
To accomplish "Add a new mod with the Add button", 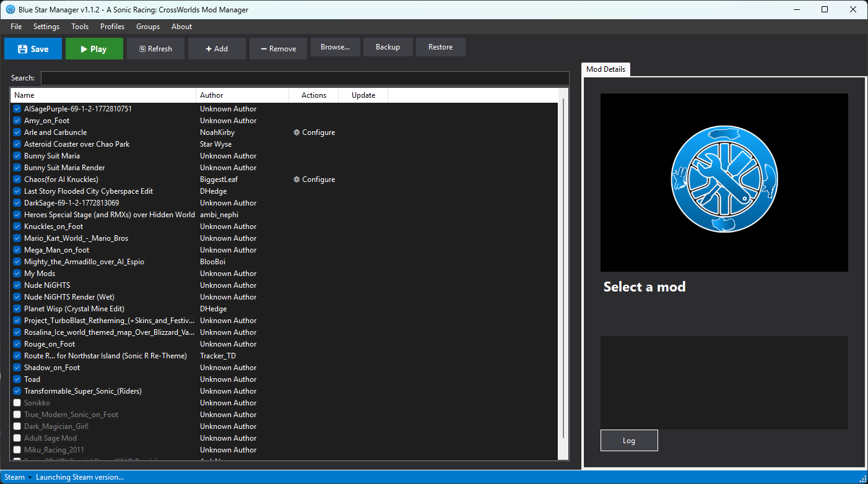I will 217,49.
